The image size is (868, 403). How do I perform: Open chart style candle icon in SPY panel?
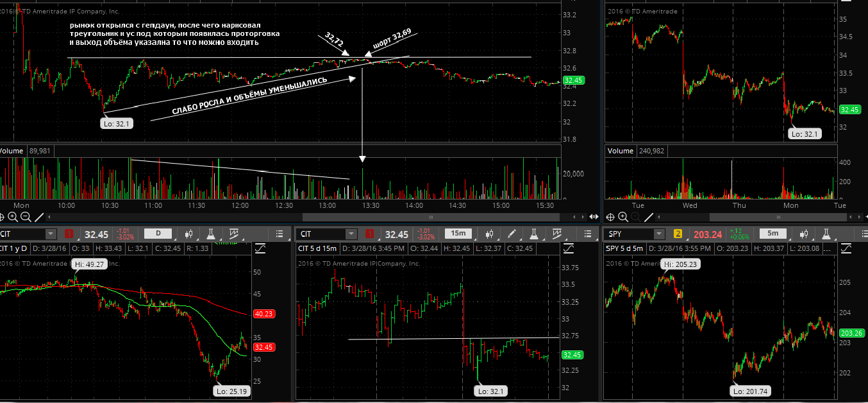coord(804,234)
